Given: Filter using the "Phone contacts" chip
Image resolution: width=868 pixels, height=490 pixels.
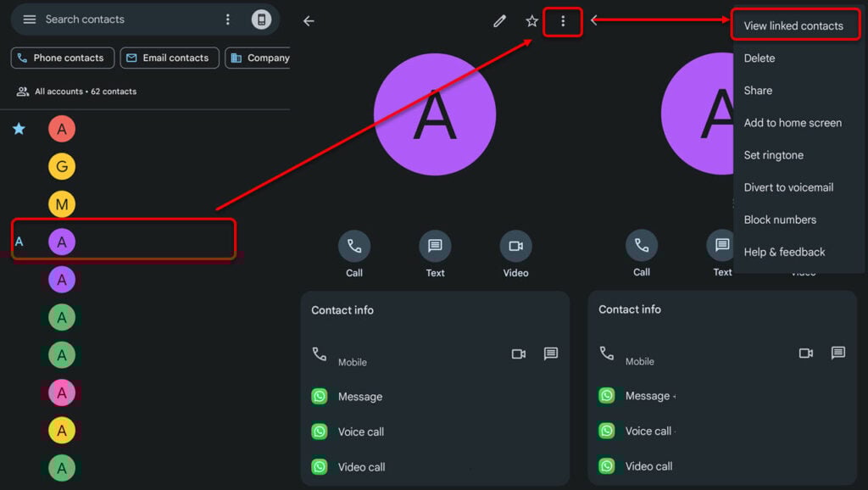Looking at the screenshot, I should tap(62, 58).
